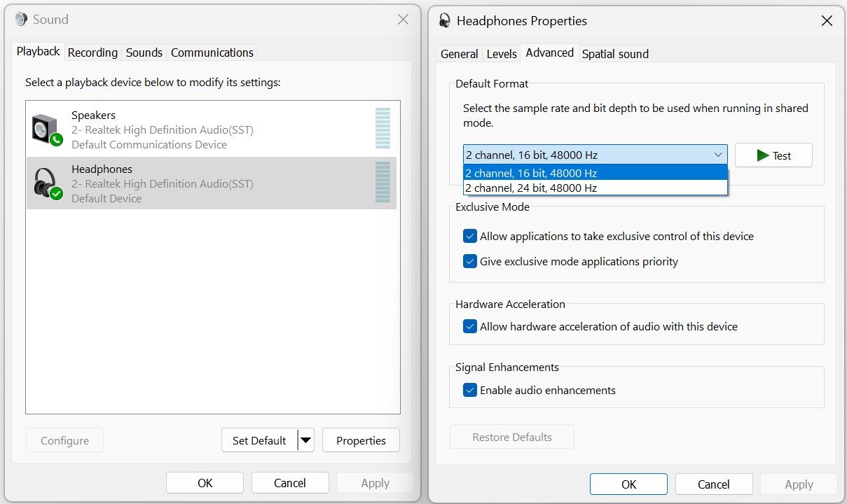Click the Restore Defaults button
Image resolution: width=847 pixels, height=504 pixels.
[511, 436]
